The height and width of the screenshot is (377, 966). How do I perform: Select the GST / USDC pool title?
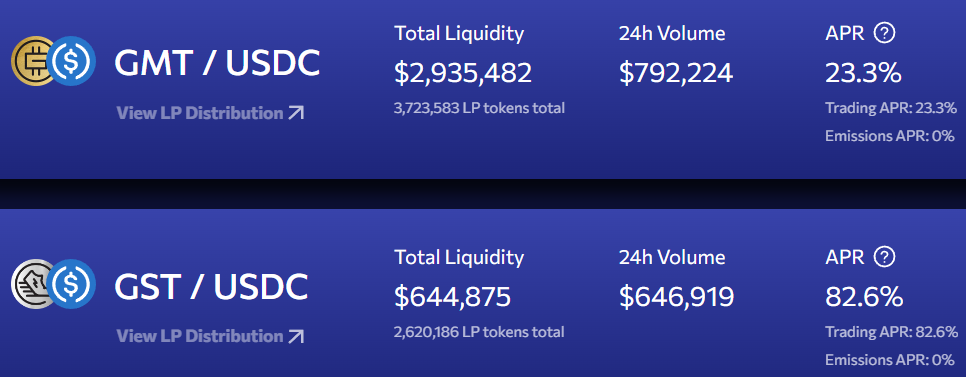211,286
